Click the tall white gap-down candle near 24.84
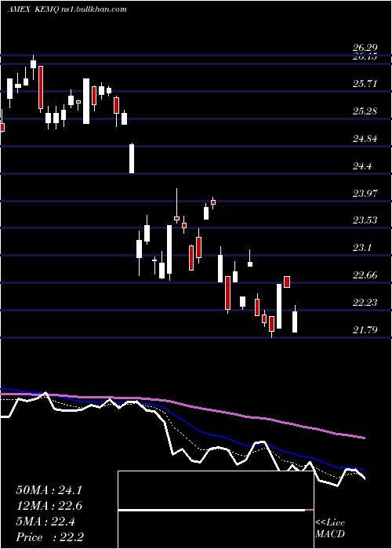The image size is (392, 549). click(132, 158)
